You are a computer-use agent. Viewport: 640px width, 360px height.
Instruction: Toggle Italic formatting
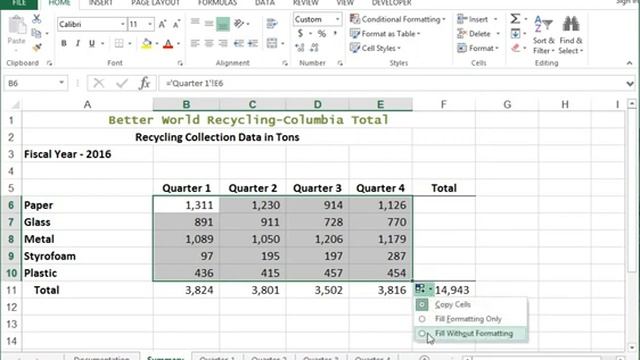pyautogui.click(x=78, y=43)
